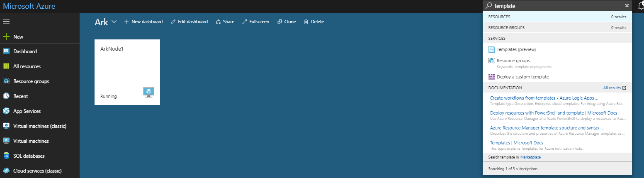Click the search magnifier icon
The width and height of the screenshot is (644, 178).
tap(489, 6)
